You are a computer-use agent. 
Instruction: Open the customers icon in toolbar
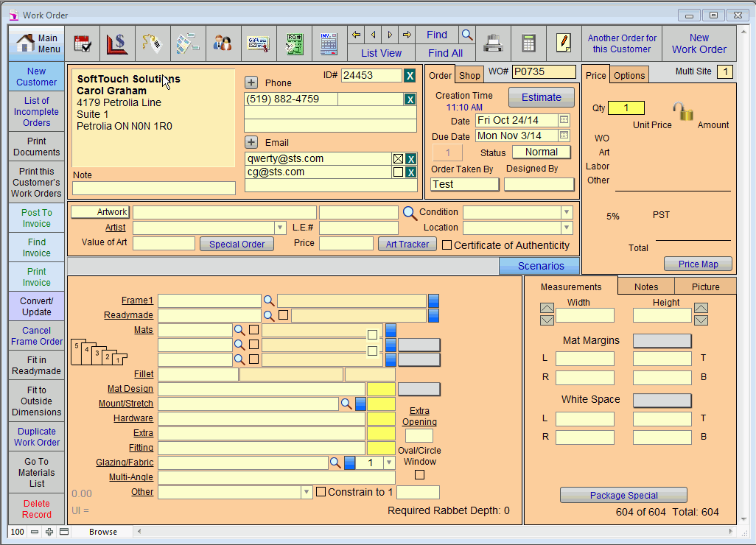tap(223, 43)
